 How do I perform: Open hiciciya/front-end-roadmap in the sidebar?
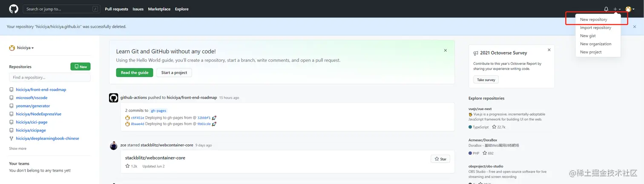(x=41, y=90)
